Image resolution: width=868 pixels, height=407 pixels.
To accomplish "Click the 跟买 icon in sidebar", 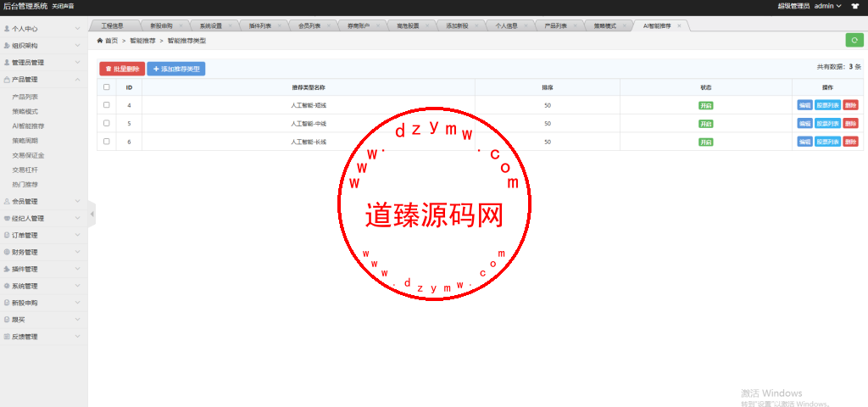I will click(7, 320).
